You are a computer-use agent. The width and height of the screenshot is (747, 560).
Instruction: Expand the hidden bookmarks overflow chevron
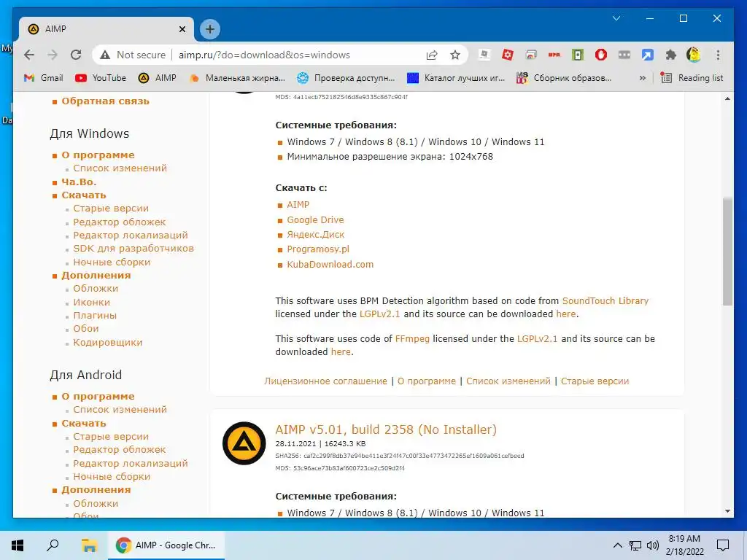tap(642, 77)
